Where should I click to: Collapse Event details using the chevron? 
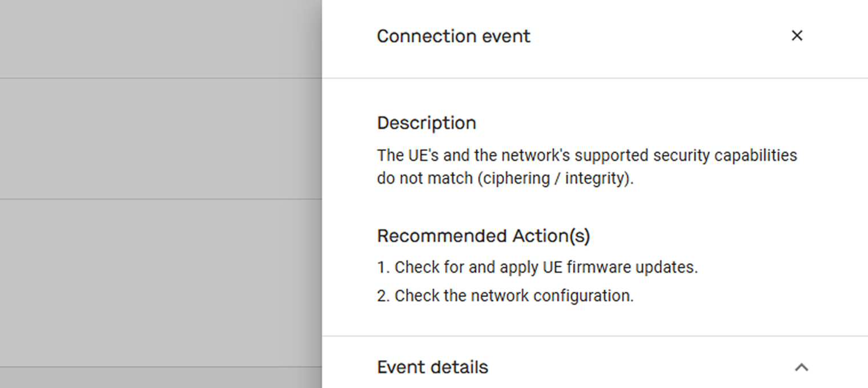[801, 367]
